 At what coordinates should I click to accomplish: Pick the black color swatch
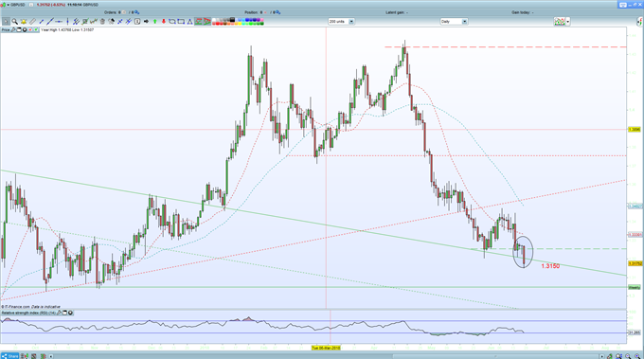tap(232, 19)
